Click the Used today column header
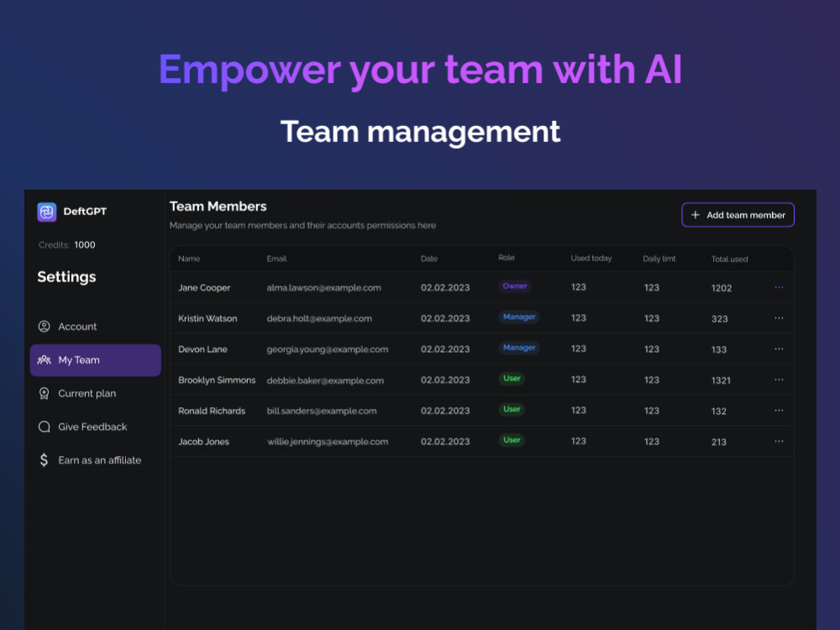 591,258
